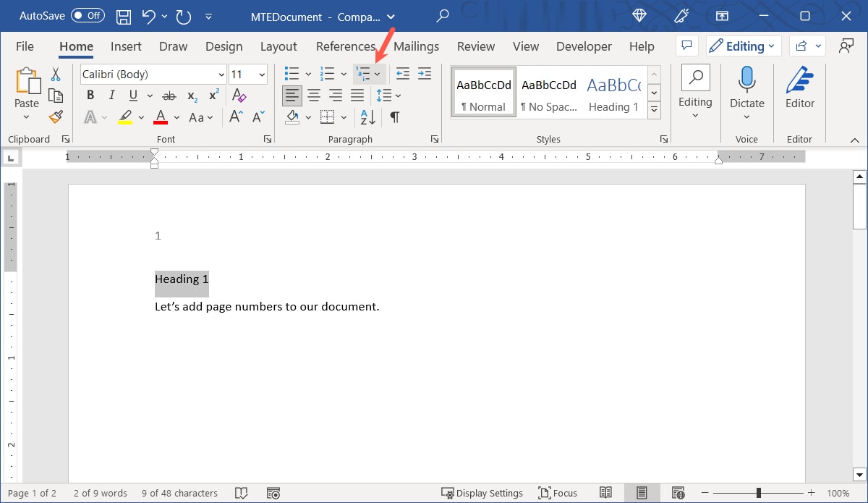Apply Strikethrough formatting

tap(169, 95)
